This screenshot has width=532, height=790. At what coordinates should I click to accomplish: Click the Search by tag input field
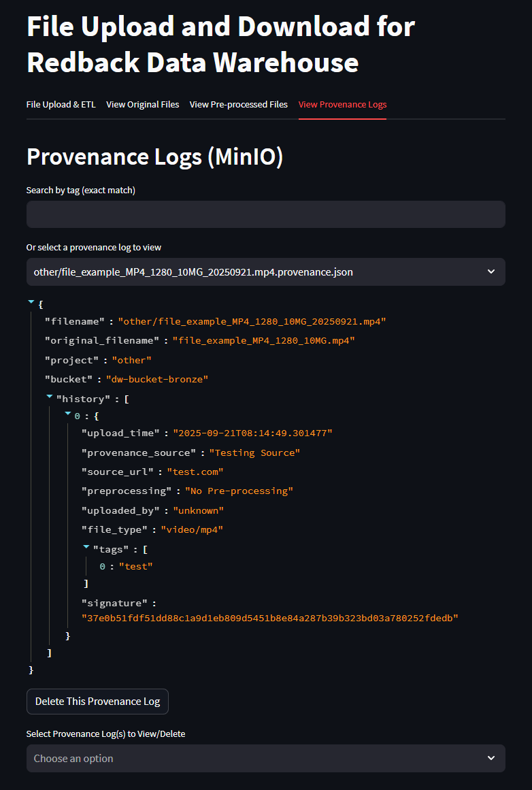tap(266, 214)
